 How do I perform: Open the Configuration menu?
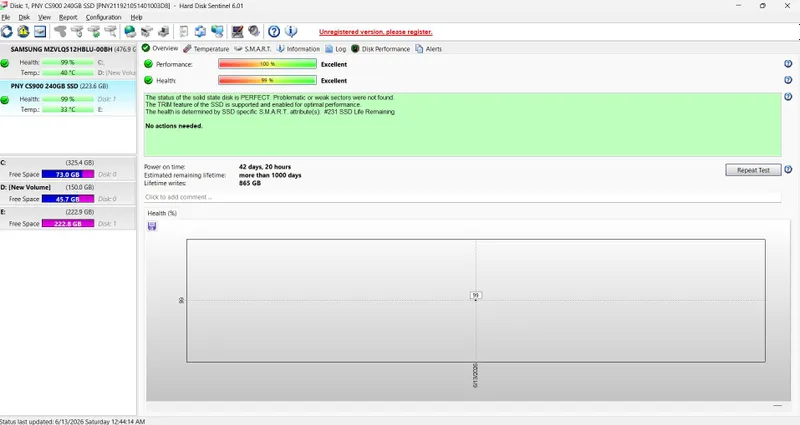[104, 17]
